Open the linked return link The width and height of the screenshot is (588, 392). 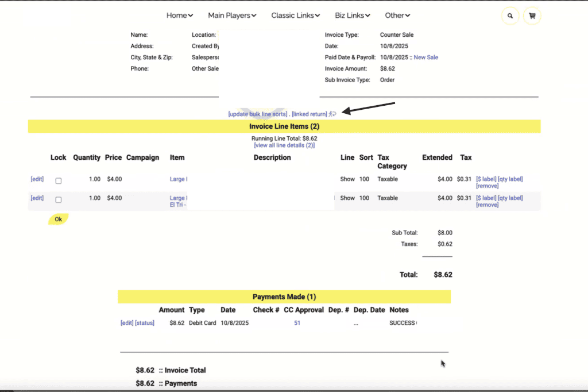click(310, 114)
